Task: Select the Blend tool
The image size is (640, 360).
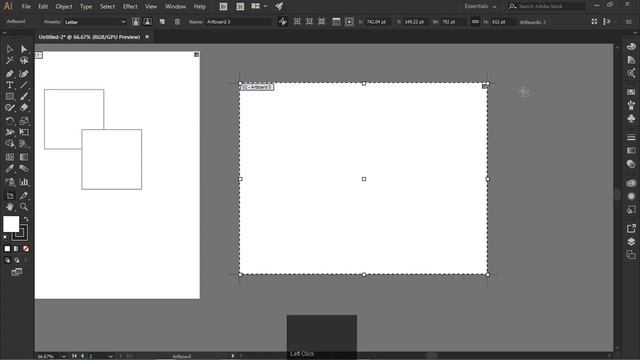Action: [x=24, y=169]
